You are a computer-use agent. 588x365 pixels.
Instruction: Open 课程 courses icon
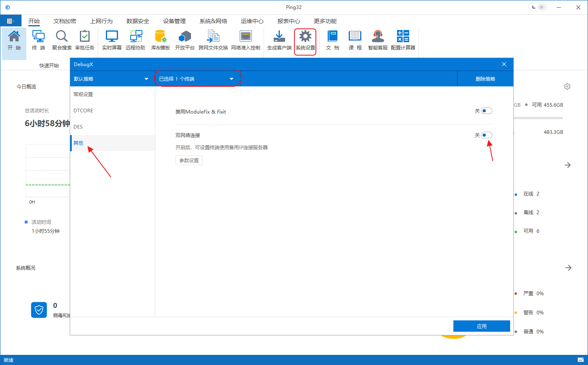[355, 40]
